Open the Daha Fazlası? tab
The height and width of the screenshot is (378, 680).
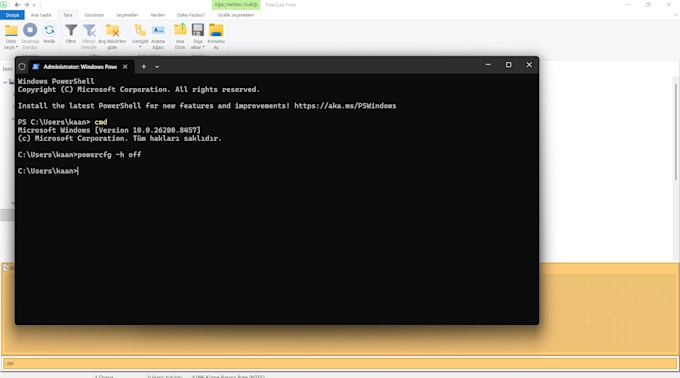[190, 15]
